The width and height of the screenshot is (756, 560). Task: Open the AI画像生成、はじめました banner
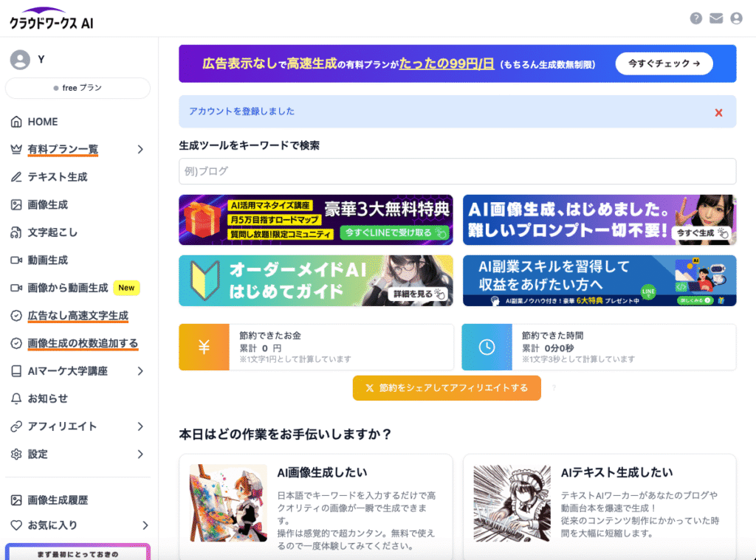pos(599,220)
